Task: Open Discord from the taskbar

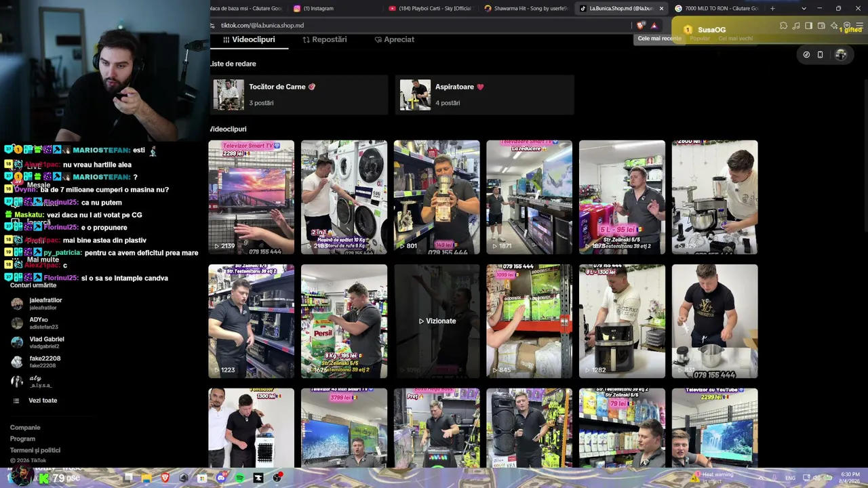Action: point(221,478)
